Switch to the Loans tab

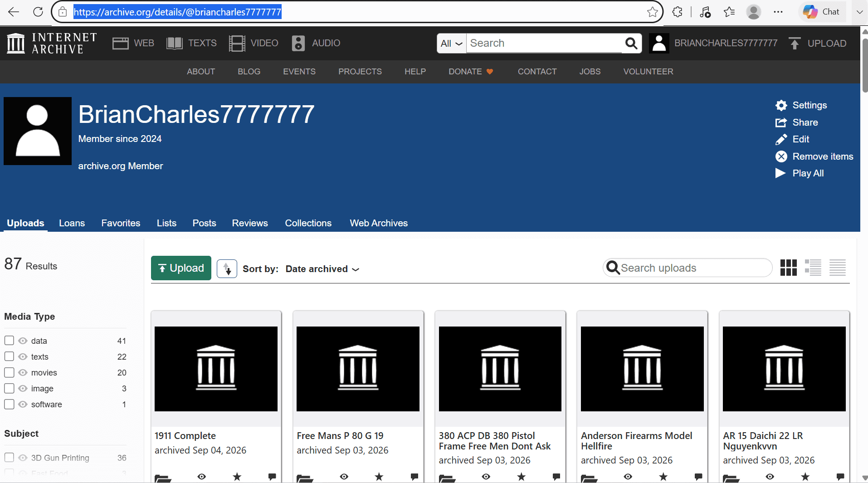[72, 223]
